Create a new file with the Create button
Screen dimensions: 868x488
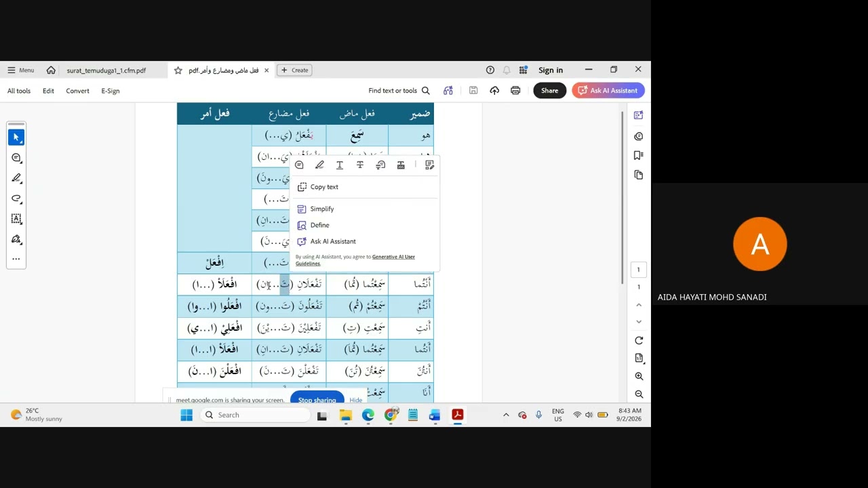click(294, 70)
